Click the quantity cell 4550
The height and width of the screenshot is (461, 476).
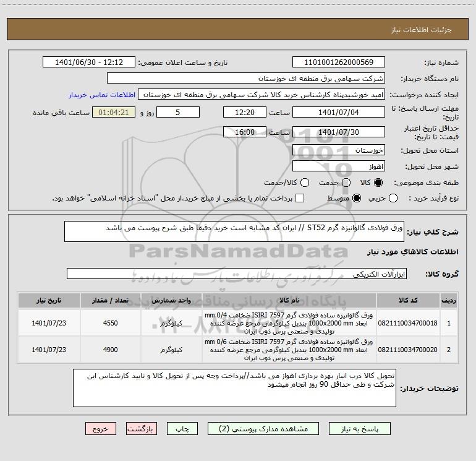110,323
